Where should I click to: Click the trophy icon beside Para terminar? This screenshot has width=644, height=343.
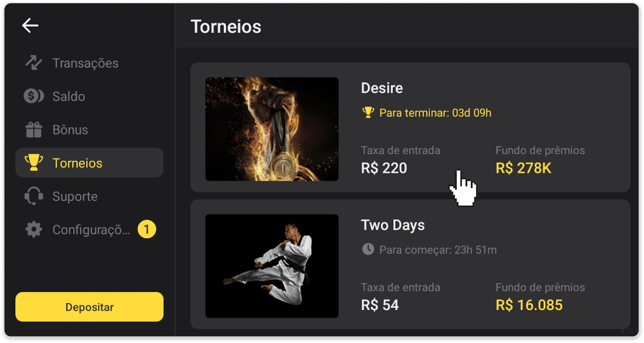tap(368, 112)
